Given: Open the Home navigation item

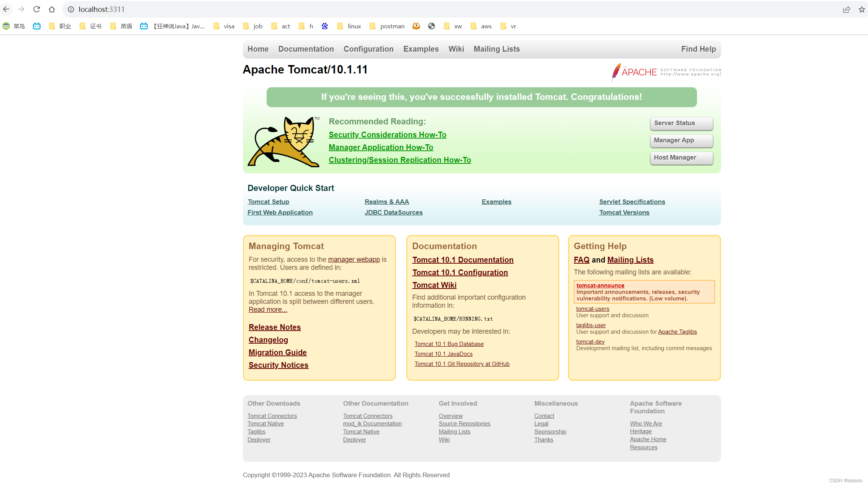Looking at the screenshot, I should 258,49.
